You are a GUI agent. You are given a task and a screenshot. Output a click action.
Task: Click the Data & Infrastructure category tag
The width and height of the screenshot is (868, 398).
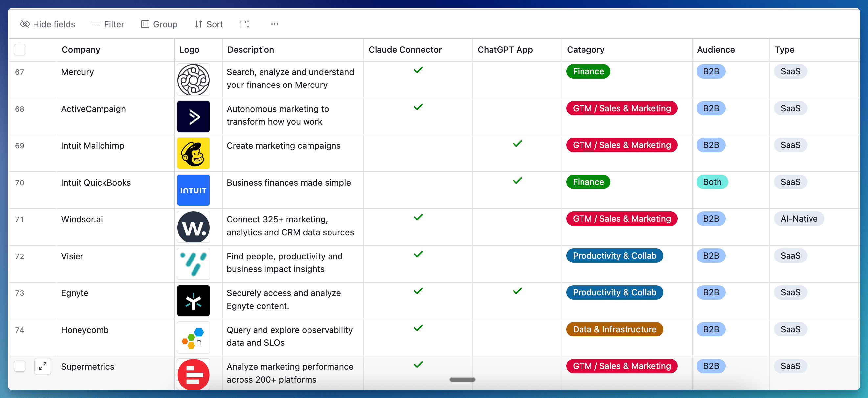coord(614,329)
